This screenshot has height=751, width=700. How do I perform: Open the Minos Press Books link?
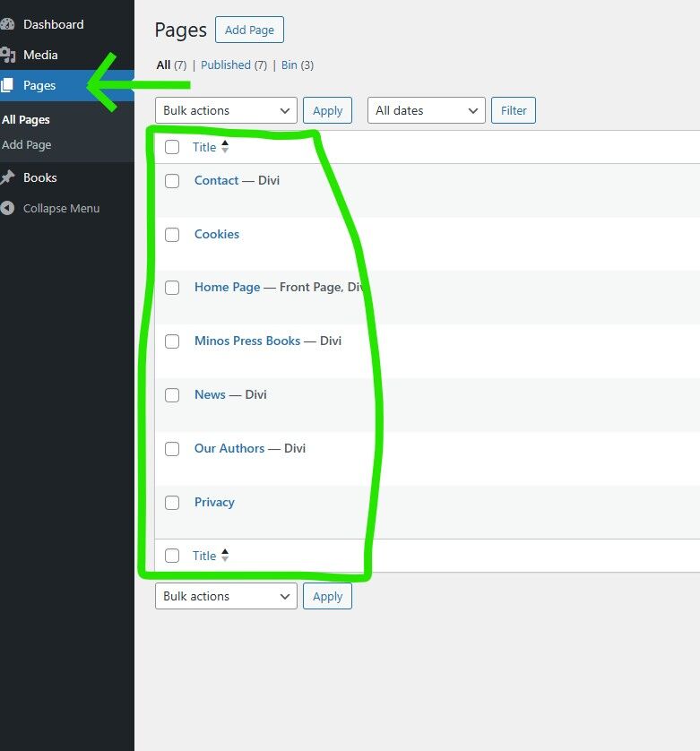pyautogui.click(x=247, y=341)
